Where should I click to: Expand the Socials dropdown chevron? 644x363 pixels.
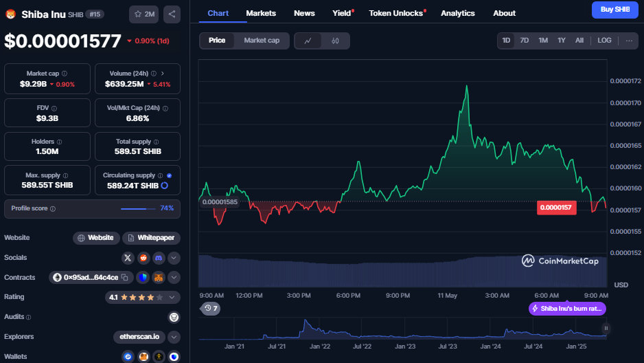click(x=174, y=258)
